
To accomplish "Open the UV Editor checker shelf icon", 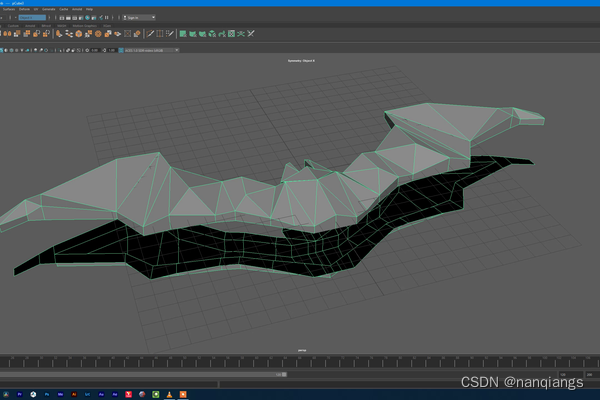I will click(232, 34).
